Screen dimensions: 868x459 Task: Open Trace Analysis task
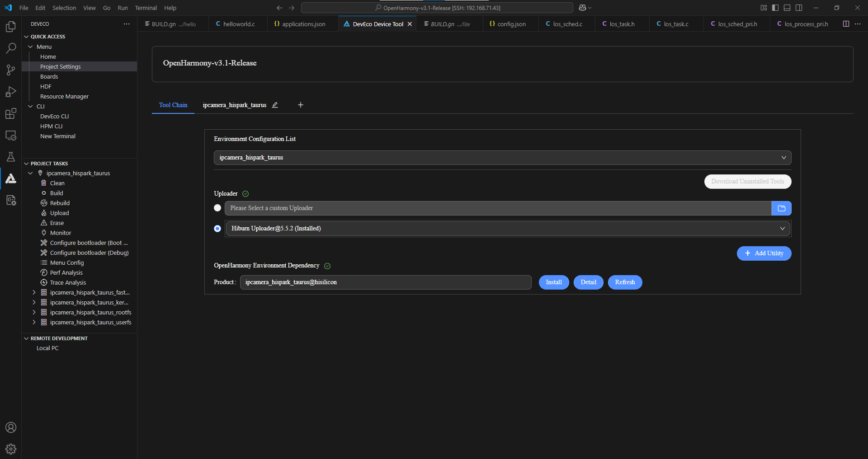[x=68, y=282]
